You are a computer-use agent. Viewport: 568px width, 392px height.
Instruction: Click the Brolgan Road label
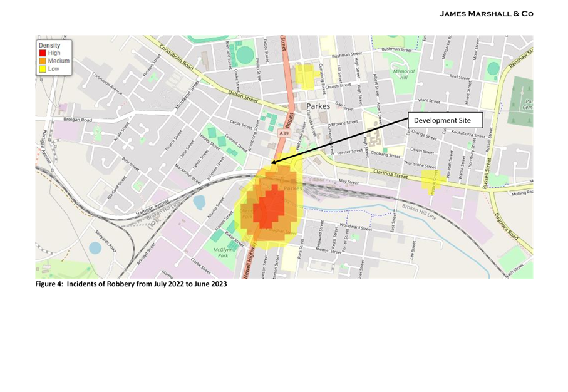click(x=78, y=120)
